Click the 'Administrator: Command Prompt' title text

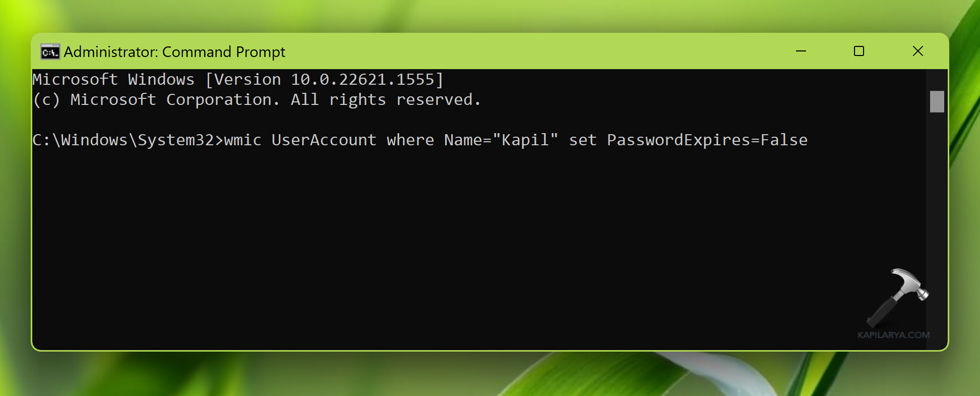pos(174,52)
